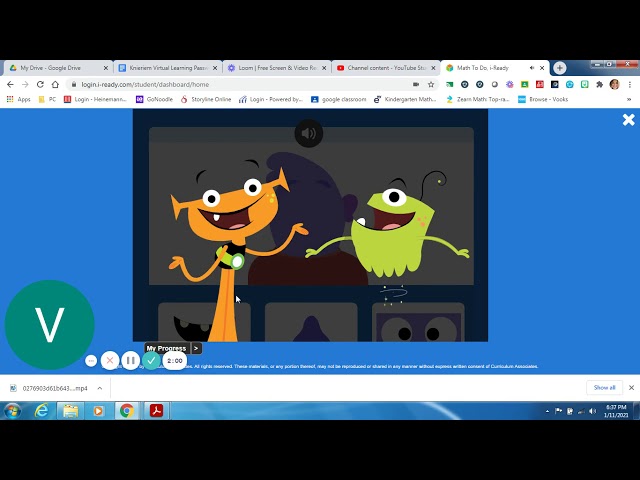Viewport: 640px width, 480px height.
Task: Select the eyes answer choice card
Action: coord(418,322)
